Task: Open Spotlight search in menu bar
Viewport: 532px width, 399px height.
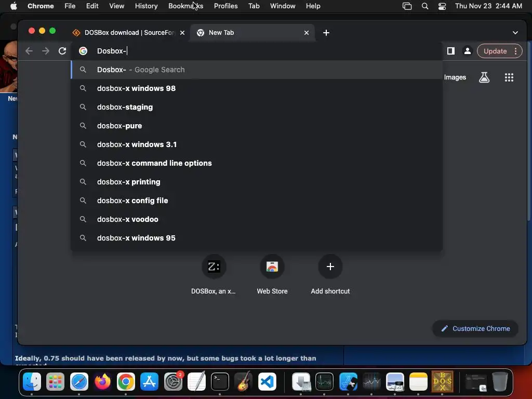Action: click(425, 6)
